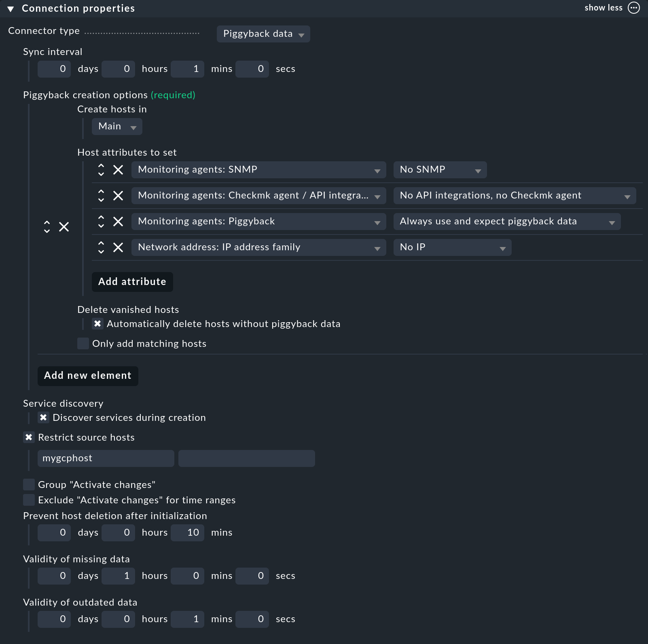Collapse the Connection properties section
This screenshot has width=648, height=644.
click(9, 8)
